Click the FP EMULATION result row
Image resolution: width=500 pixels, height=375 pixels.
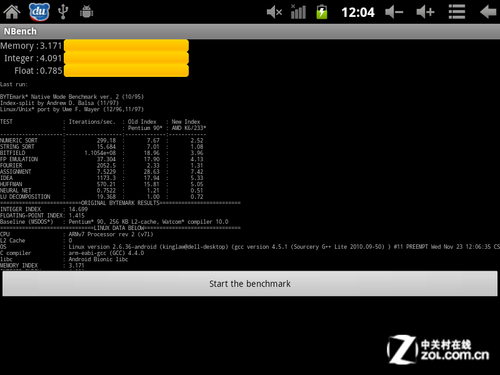click(x=102, y=159)
